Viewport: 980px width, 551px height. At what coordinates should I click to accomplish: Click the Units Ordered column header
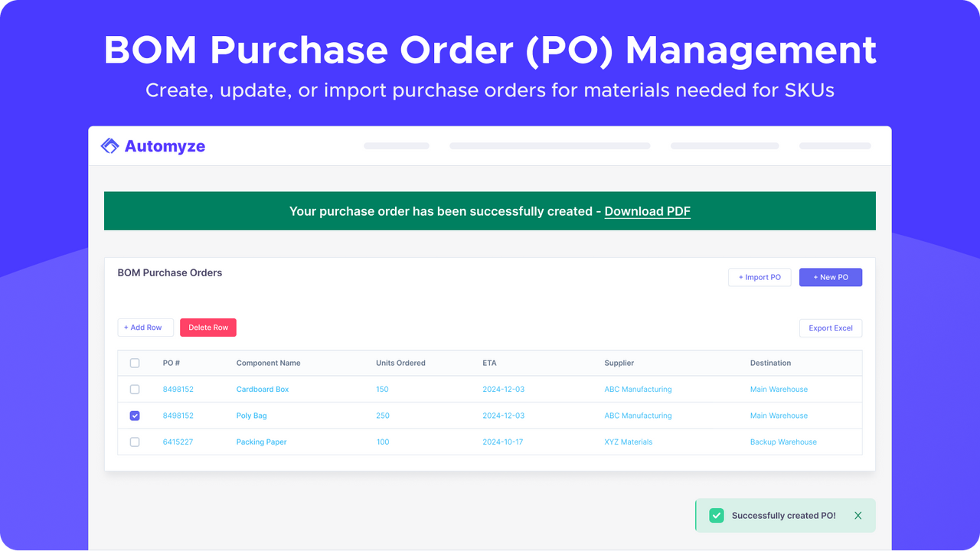click(x=400, y=363)
